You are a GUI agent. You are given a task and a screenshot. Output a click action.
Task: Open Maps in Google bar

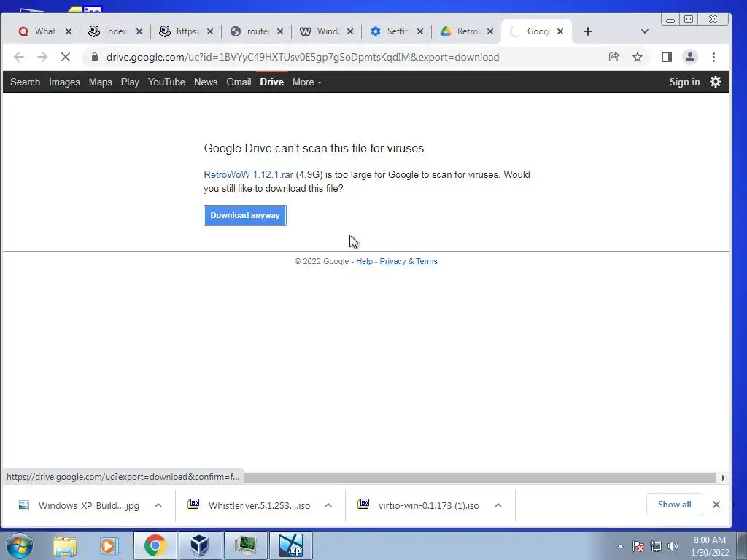click(x=100, y=82)
